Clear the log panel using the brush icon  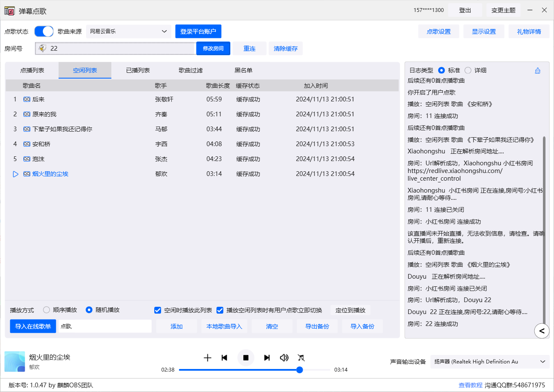click(x=537, y=70)
